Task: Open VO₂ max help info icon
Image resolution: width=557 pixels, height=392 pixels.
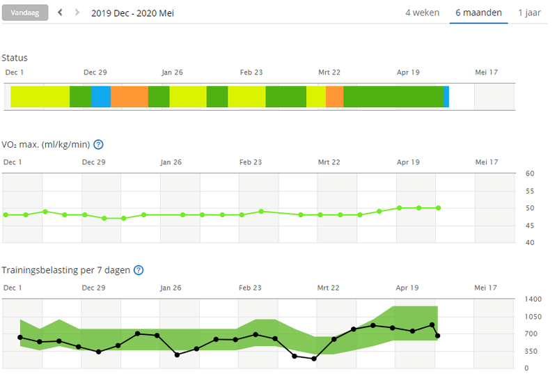Action: 98,145
